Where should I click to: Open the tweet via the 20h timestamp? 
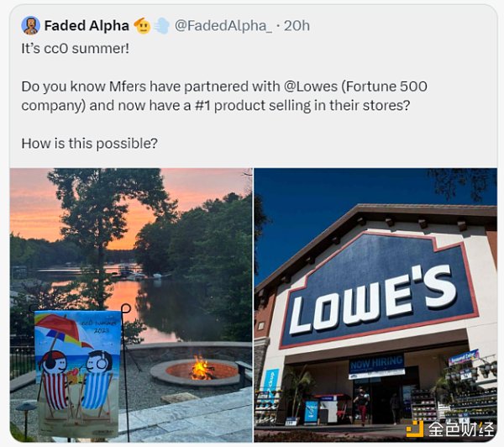pyautogui.click(x=297, y=25)
